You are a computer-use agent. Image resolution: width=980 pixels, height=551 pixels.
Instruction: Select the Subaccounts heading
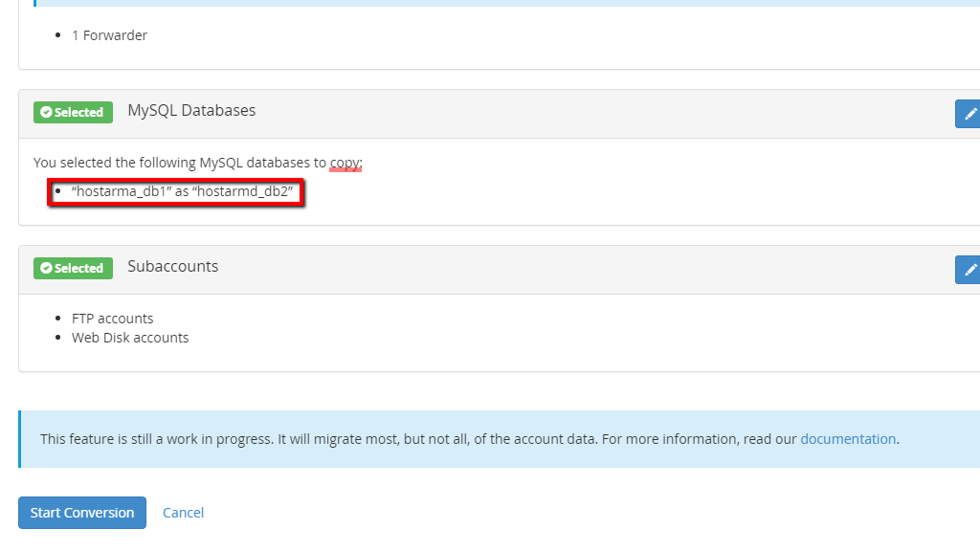(173, 266)
